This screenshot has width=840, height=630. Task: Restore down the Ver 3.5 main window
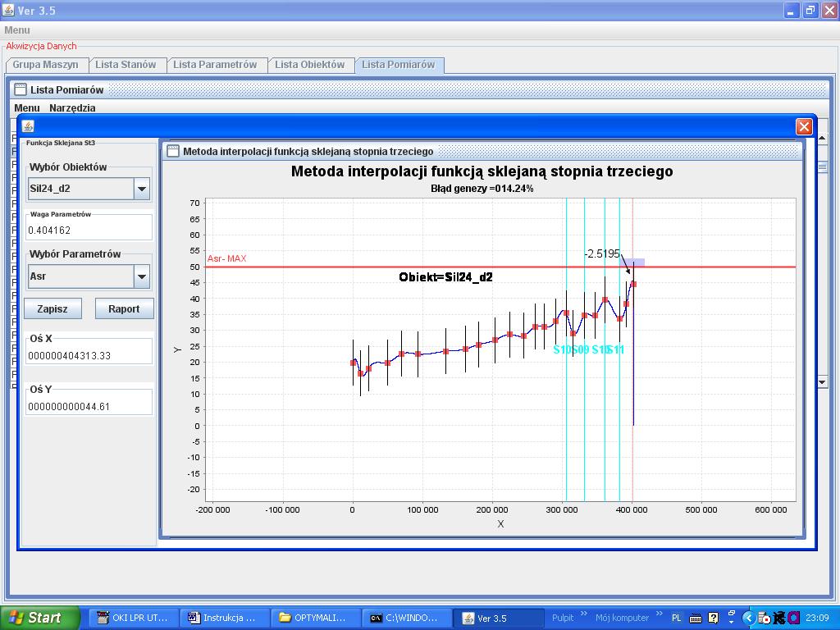(810, 10)
